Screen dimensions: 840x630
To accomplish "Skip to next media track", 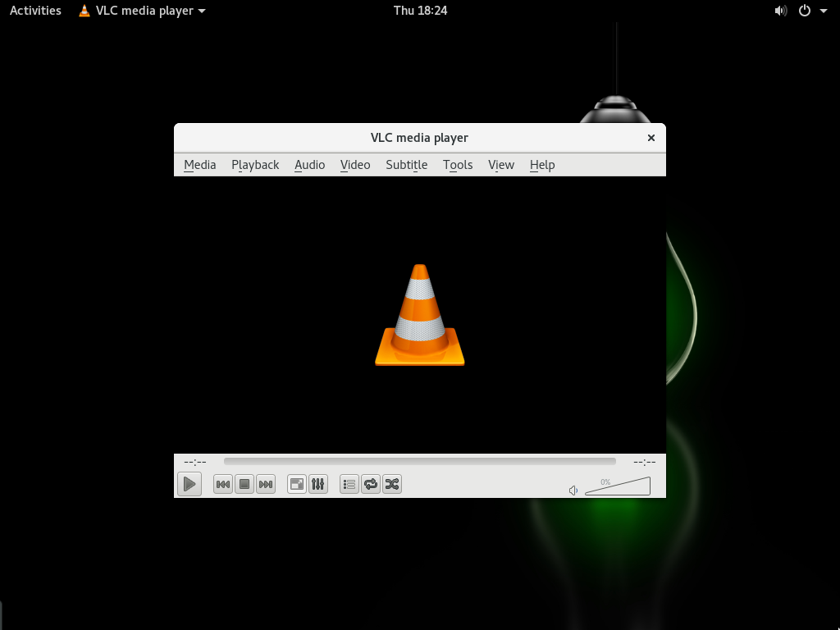I will [265, 485].
